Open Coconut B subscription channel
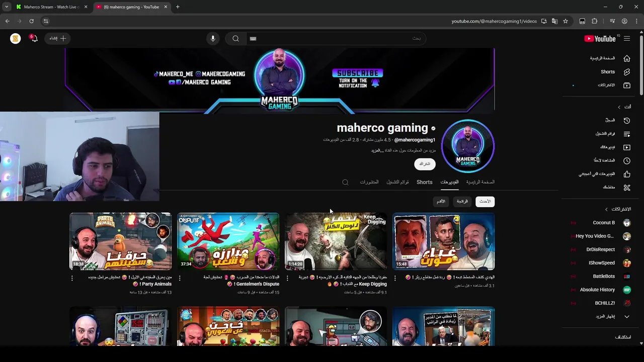The image size is (644, 362). tap(604, 223)
